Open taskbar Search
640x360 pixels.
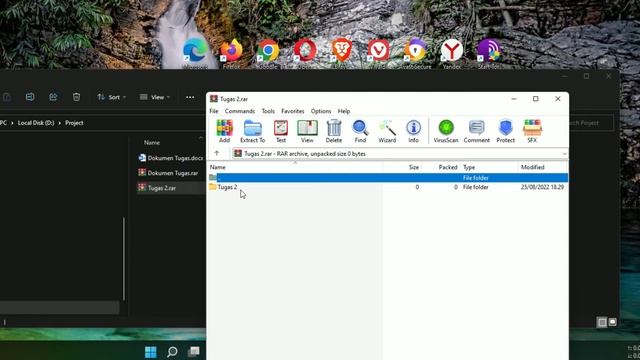(172, 351)
